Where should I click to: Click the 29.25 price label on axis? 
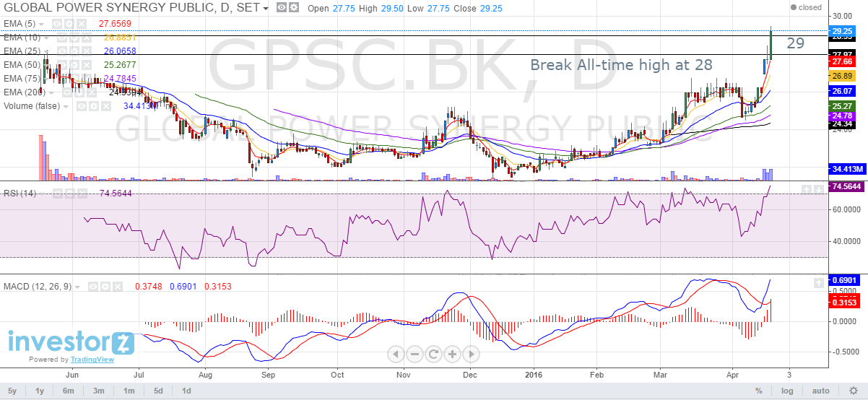click(x=843, y=31)
